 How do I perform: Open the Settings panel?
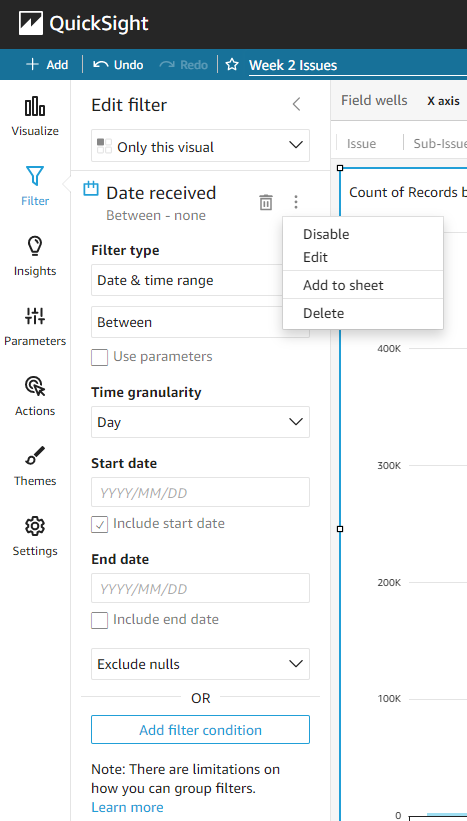point(35,536)
